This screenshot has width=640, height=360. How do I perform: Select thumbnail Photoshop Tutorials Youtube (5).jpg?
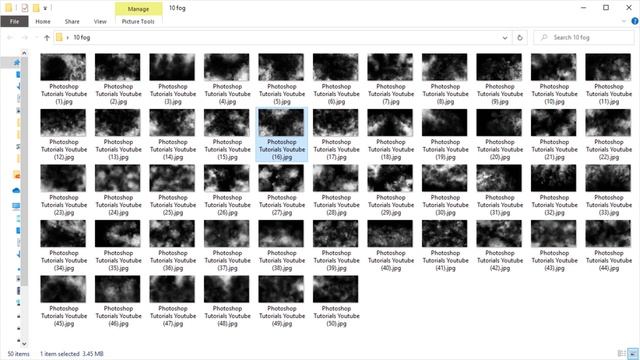pos(281,67)
